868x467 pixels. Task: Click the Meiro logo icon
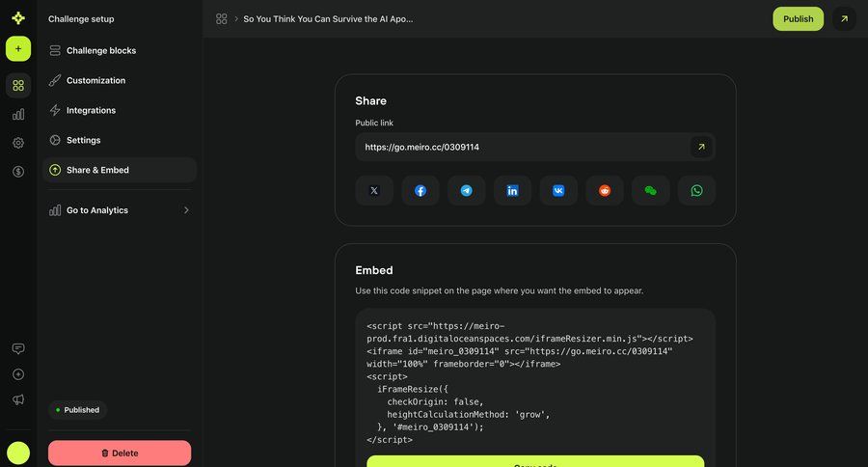point(18,18)
